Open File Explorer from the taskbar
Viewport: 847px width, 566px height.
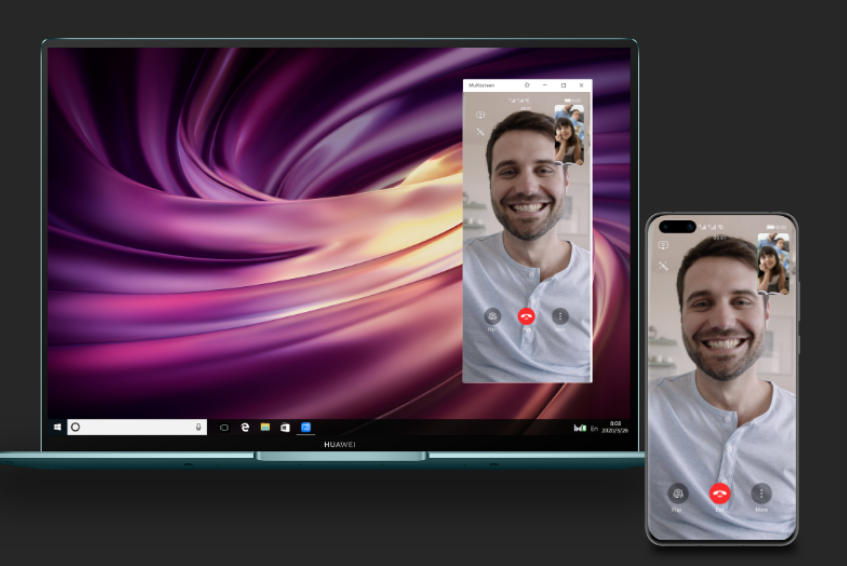tap(265, 427)
